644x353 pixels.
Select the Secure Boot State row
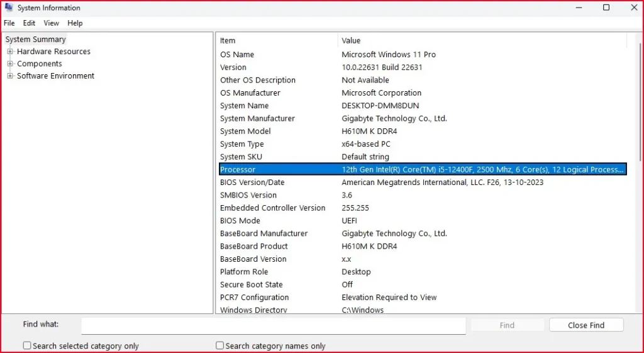coord(423,285)
